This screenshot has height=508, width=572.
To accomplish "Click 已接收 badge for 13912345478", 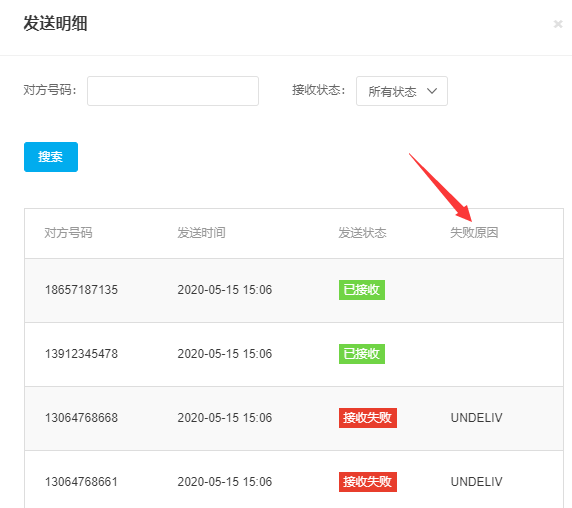I will click(362, 354).
